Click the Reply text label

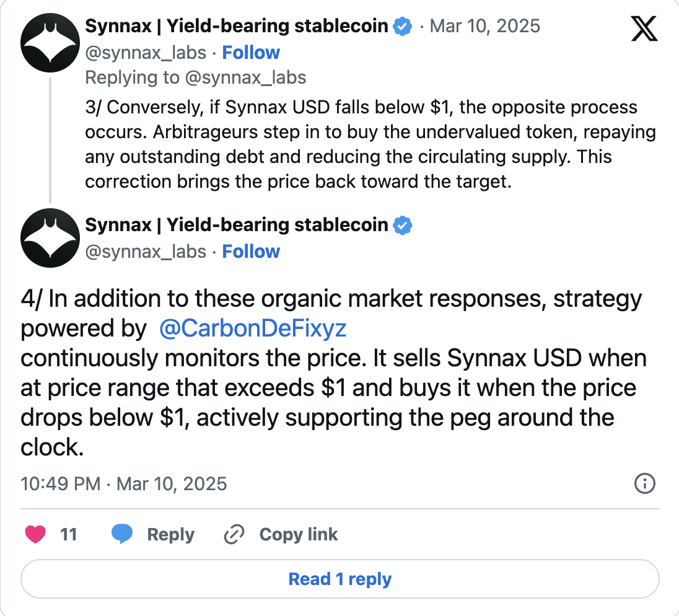pos(170,535)
